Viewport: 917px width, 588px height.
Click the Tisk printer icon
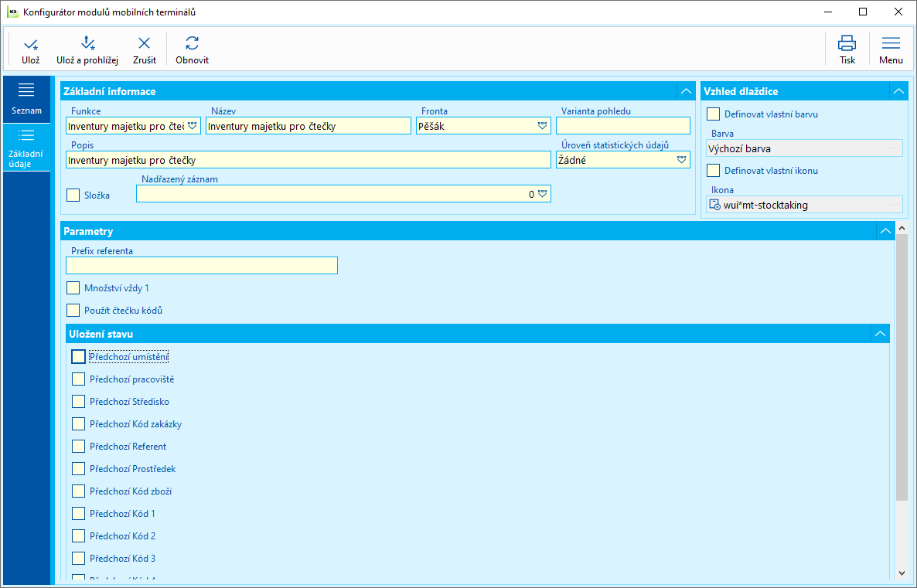(x=847, y=43)
